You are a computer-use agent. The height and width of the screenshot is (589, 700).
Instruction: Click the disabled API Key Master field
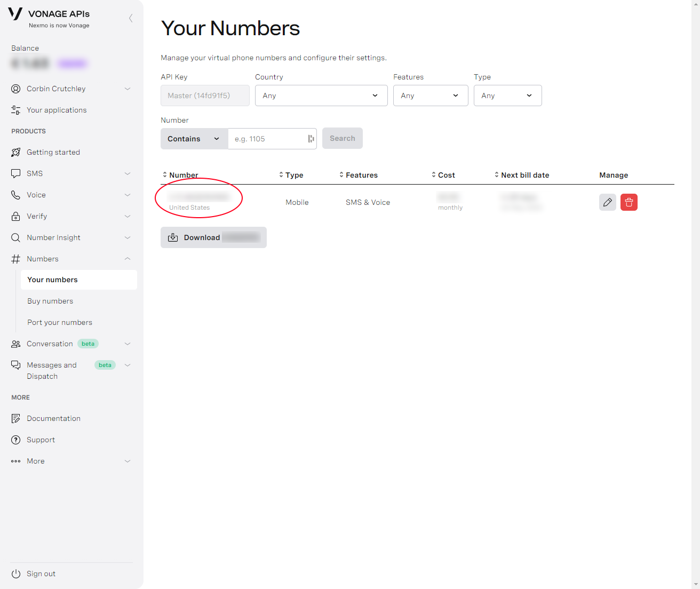click(205, 95)
